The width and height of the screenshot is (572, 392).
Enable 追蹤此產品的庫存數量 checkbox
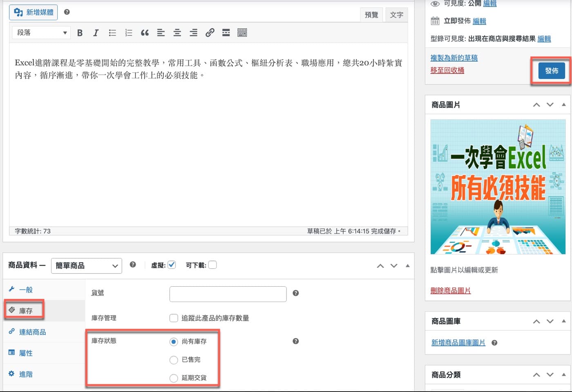click(x=174, y=318)
